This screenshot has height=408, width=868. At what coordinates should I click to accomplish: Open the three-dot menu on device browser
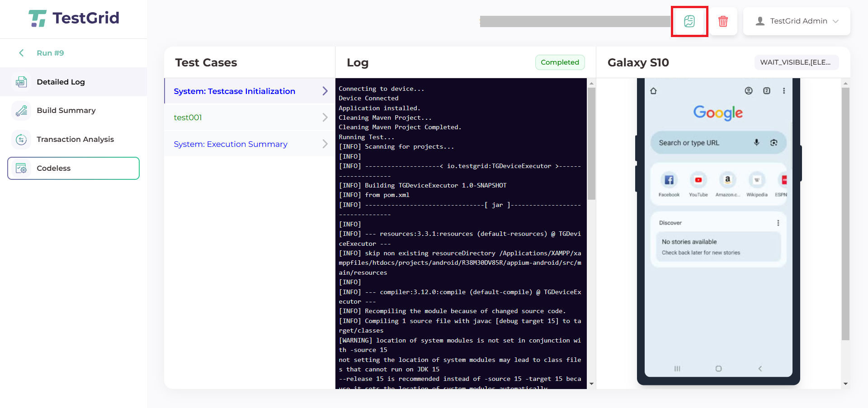[x=784, y=91]
